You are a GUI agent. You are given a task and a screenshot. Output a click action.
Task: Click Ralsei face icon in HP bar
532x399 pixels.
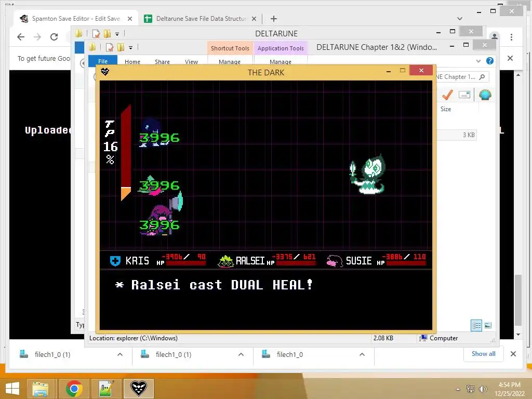coord(225,261)
